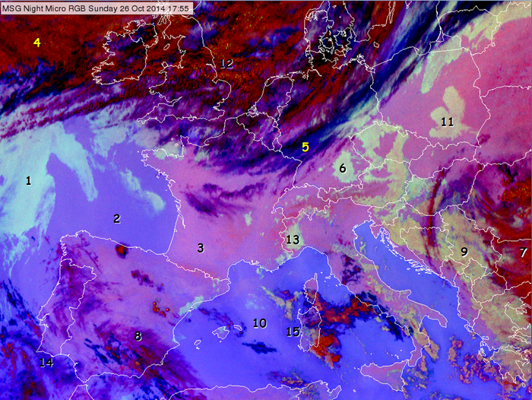The image size is (532, 400).
Task: Click the yellow marker number 4
Action: (36, 43)
